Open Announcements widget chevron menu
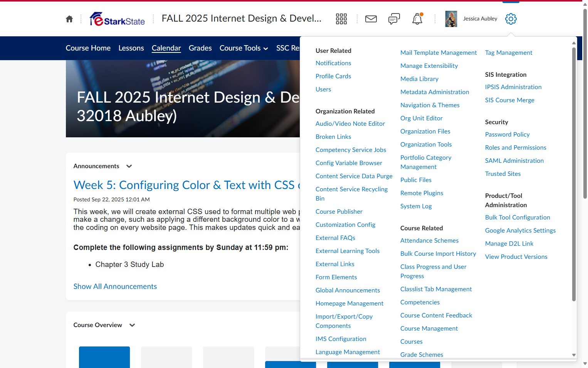Viewport: 588px width, 368px height. (x=129, y=166)
